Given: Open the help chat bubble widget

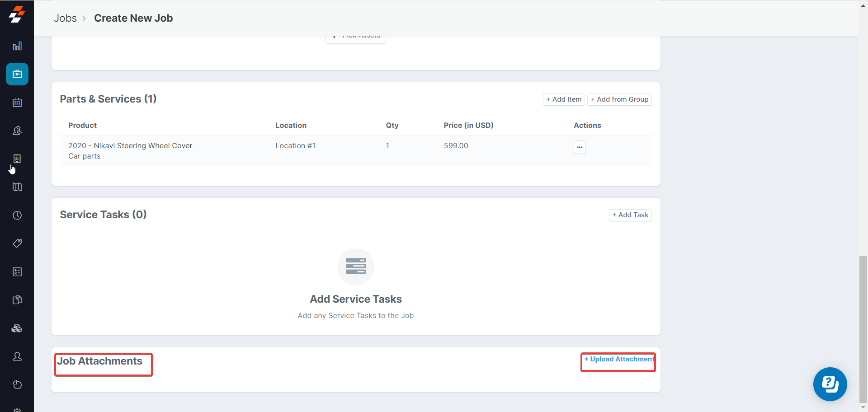Looking at the screenshot, I should [830, 384].
